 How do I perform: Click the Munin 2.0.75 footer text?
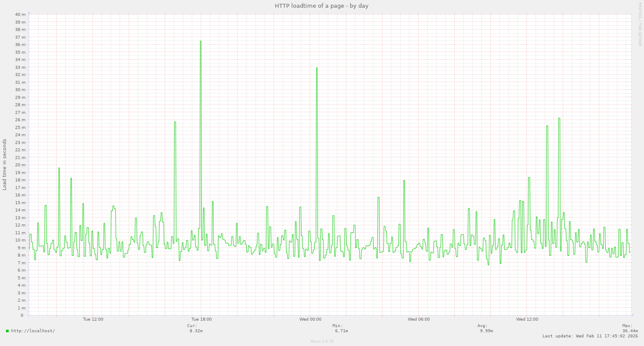pos(322,342)
